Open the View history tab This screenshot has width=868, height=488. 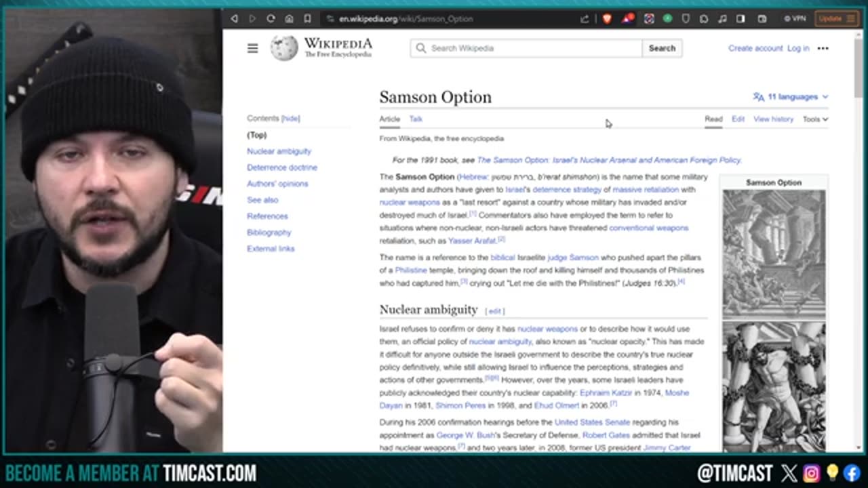[773, 119]
